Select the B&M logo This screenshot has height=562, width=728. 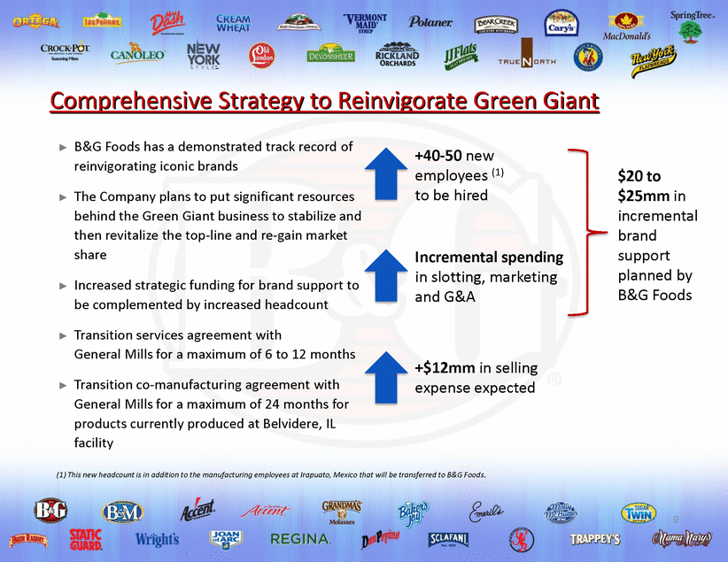[x=122, y=512]
